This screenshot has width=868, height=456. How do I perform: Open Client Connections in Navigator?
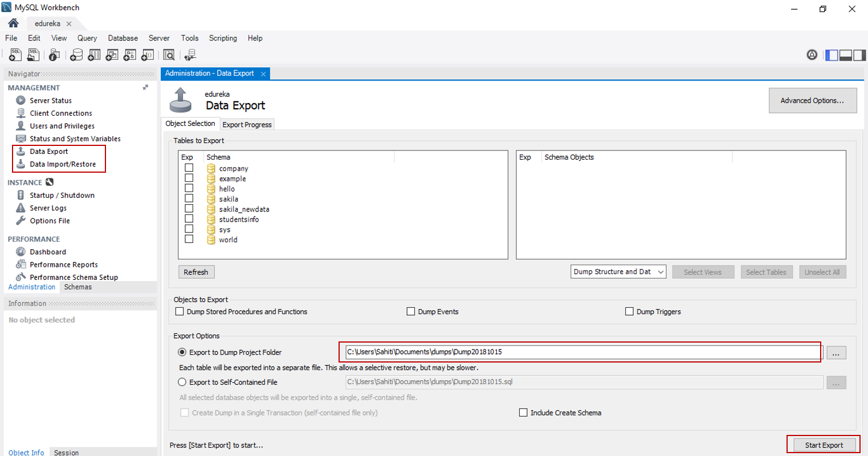coord(60,113)
